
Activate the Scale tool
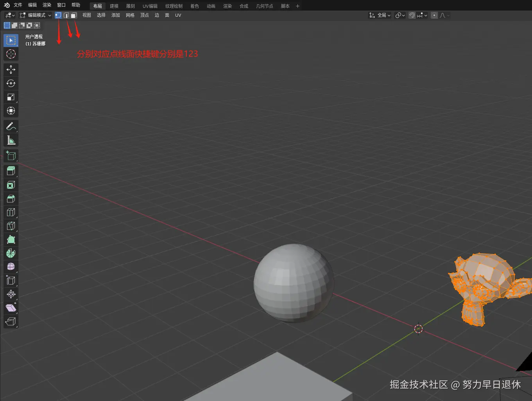click(11, 97)
